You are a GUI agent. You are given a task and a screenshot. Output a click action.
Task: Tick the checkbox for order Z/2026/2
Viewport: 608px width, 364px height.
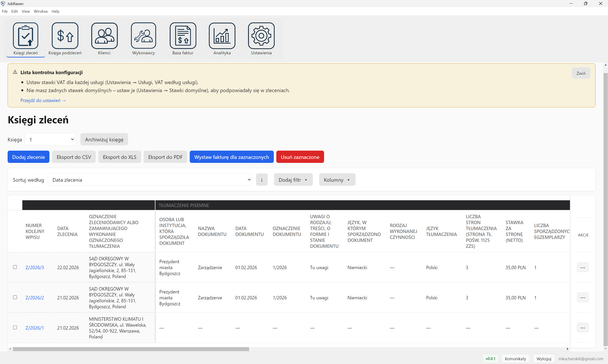15,297
